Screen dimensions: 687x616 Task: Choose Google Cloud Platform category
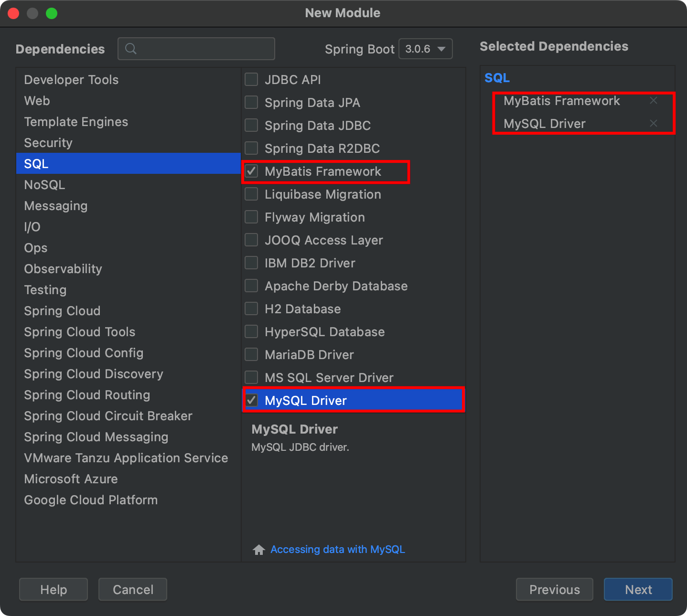[x=128, y=500]
